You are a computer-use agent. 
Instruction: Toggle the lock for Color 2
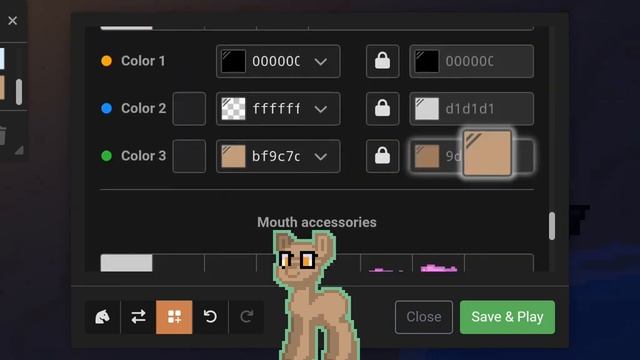(x=382, y=109)
